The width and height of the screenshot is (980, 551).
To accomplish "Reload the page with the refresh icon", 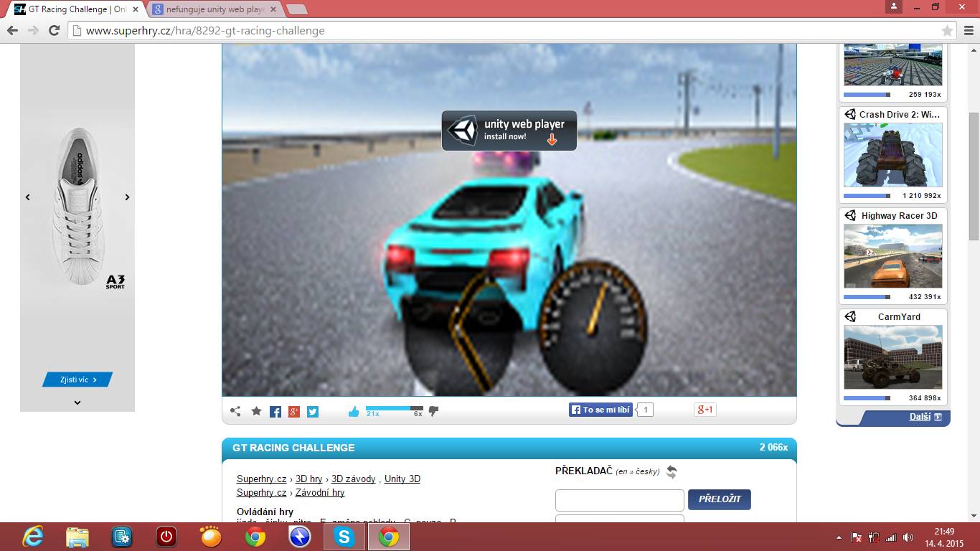I will click(54, 31).
